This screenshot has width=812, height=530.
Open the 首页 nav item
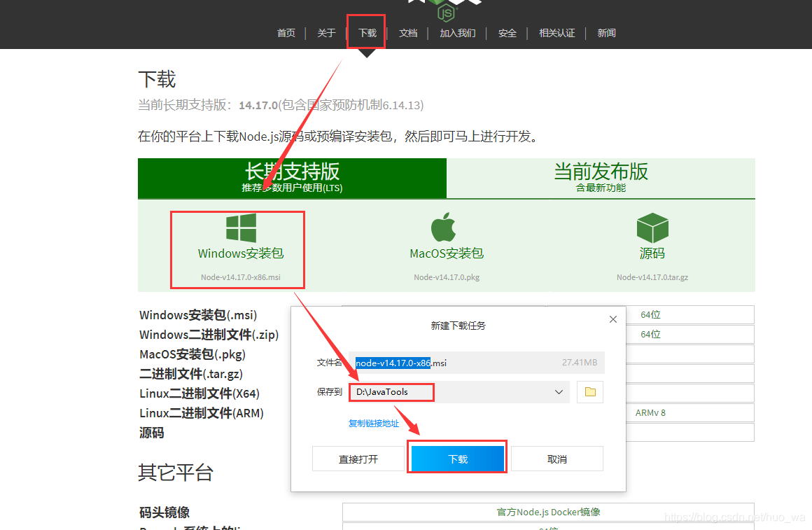(x=286, y=33)
